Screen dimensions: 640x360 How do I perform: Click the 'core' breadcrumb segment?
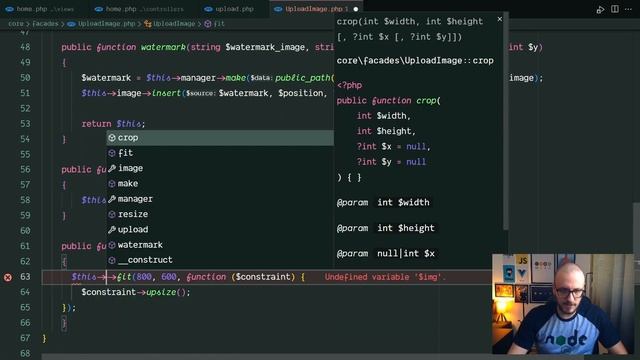coord(16,24)
